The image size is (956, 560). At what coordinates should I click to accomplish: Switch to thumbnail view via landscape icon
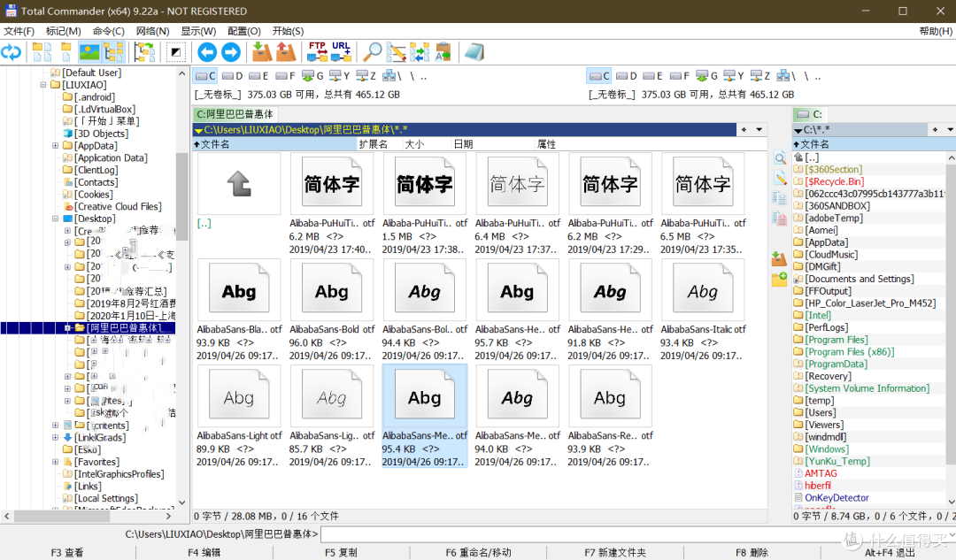click(89, 52)
